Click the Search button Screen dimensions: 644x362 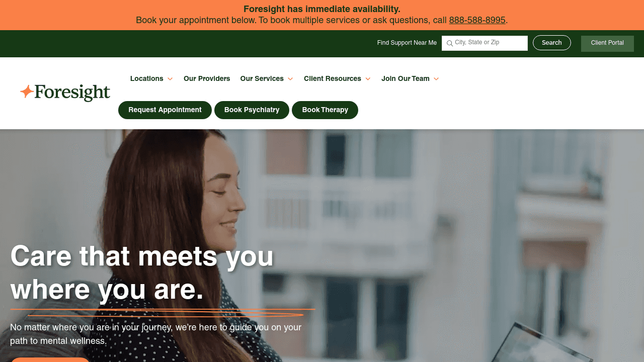point(552,43)
